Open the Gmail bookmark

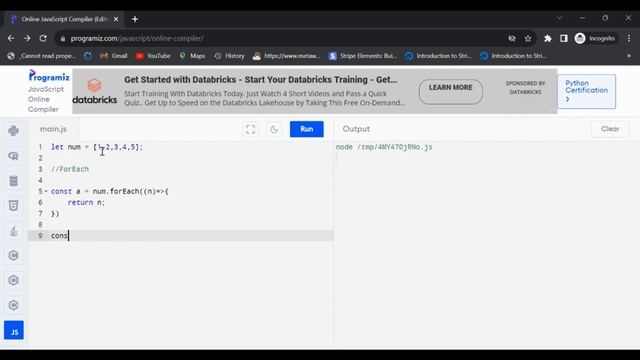(x=114, y=56)
